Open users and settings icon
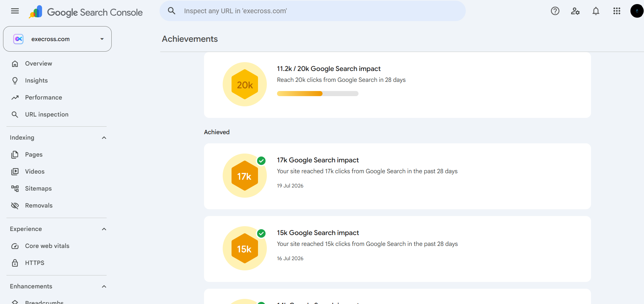This screenshot has height=304, width=644. click(575, 11)
